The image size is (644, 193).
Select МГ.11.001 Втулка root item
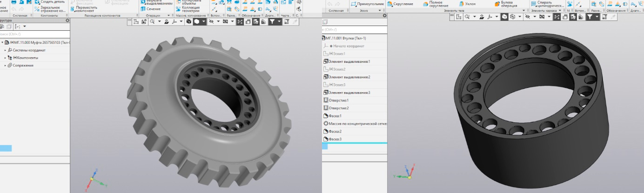point(344,38)
